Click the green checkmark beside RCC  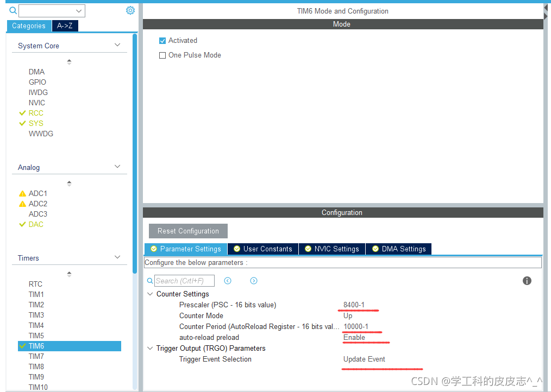pos(22,113)
